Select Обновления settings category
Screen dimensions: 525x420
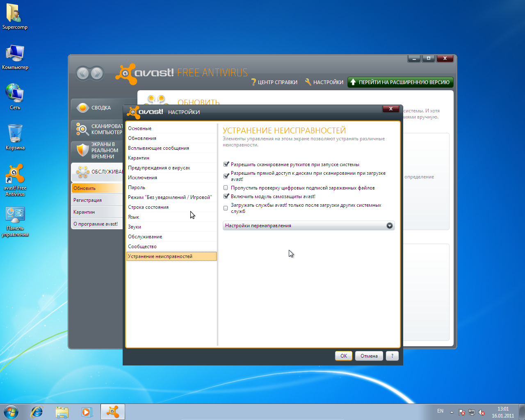[171, 138]
